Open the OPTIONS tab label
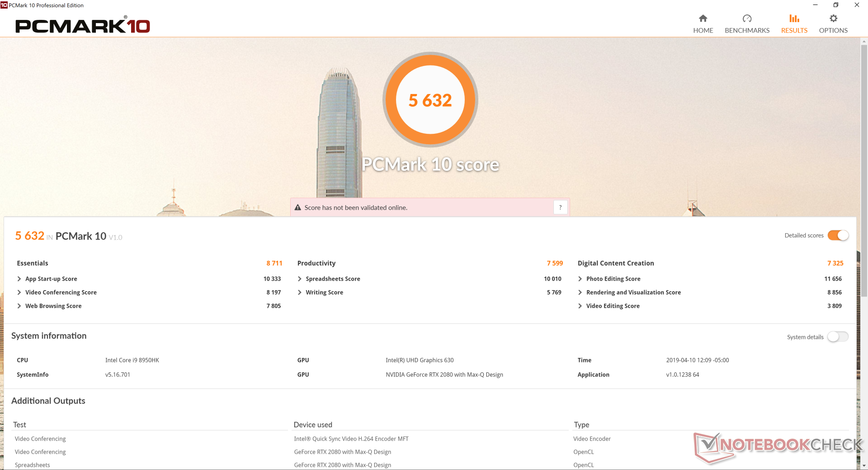The width and height of the screenshot is (868, 470). point(833,30)
